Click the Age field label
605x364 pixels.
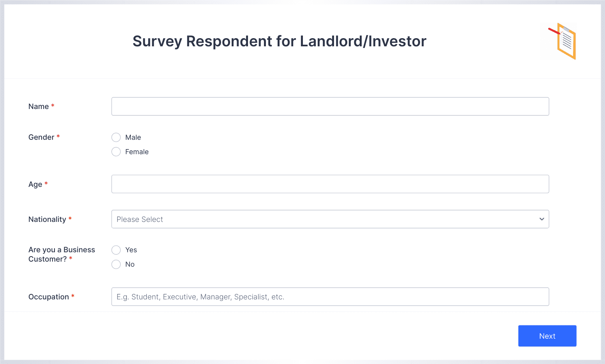pyautogui.click(x=35, y=185)
